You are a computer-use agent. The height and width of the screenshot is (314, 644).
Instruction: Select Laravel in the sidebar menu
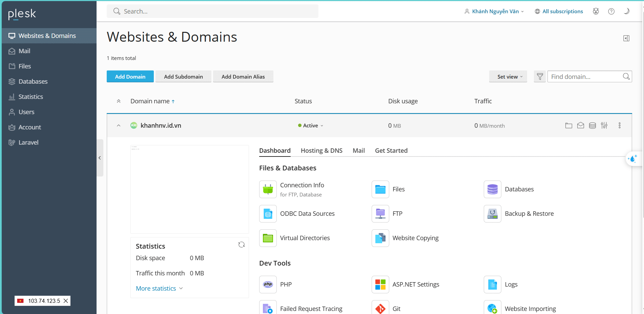(28, 143)
